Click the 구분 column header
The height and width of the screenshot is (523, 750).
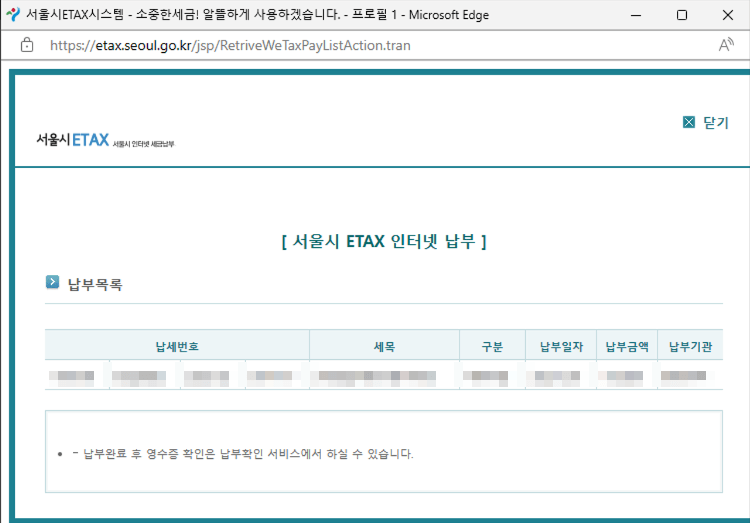492,346
